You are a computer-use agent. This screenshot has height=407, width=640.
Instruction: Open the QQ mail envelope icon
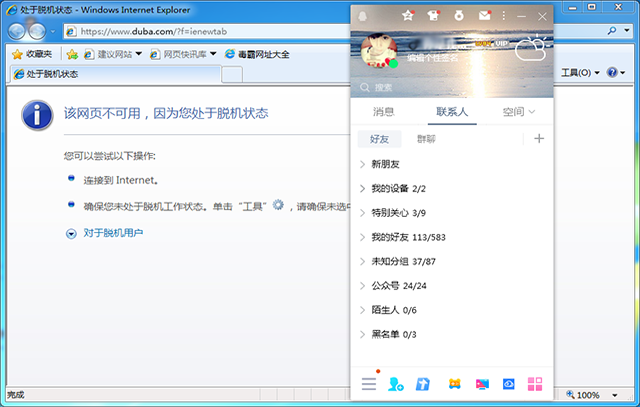pos(484,16)
